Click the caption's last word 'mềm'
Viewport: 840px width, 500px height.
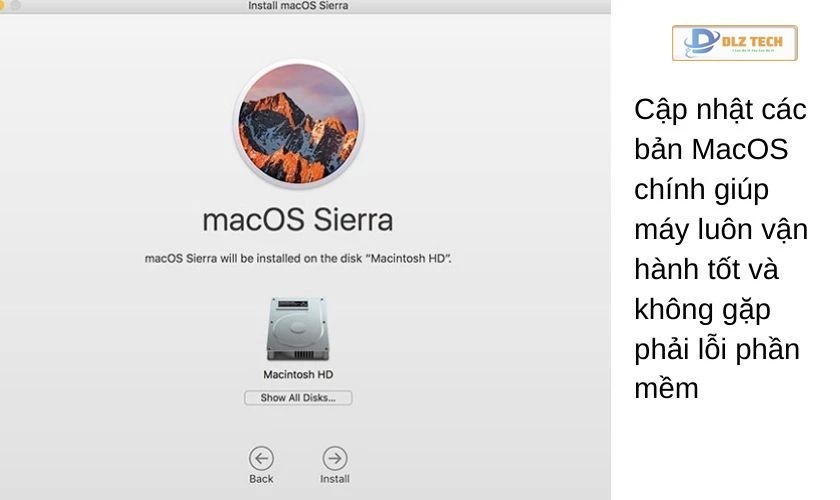click(666, 389)
